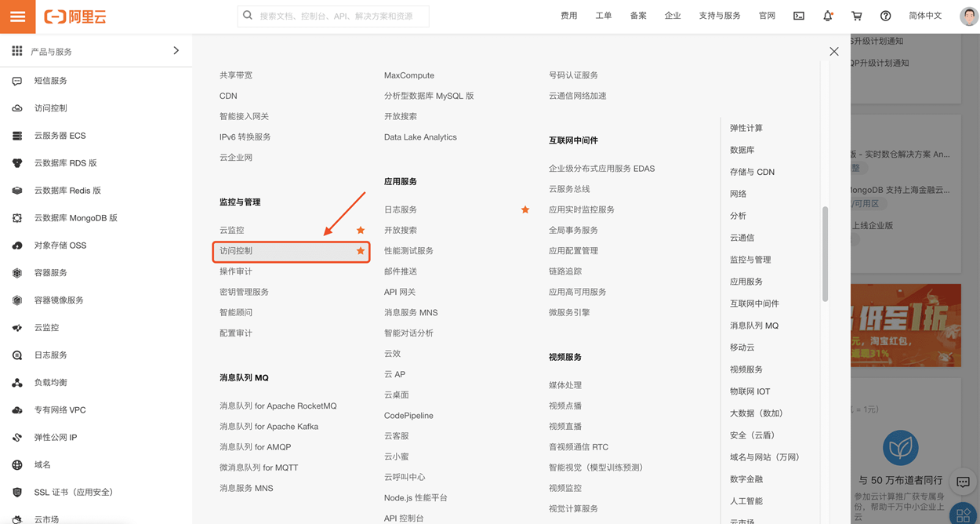The height and width of the screenshot is (524, 980).
Task: Click the 云数据库 Redis 版 sidebar icon
Action: click(17, 191)
